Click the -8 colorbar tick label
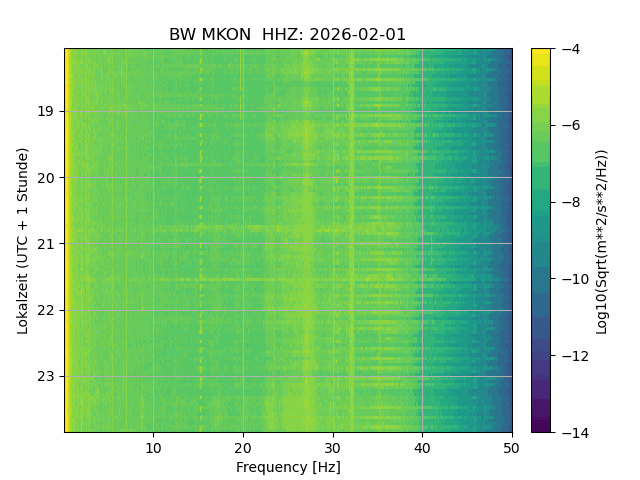Screen dimensions: 640x480 (571, 202)
